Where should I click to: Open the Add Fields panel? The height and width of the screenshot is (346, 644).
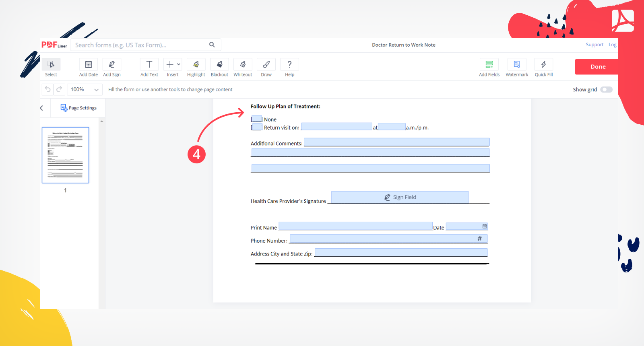click(x=489, y=65)
